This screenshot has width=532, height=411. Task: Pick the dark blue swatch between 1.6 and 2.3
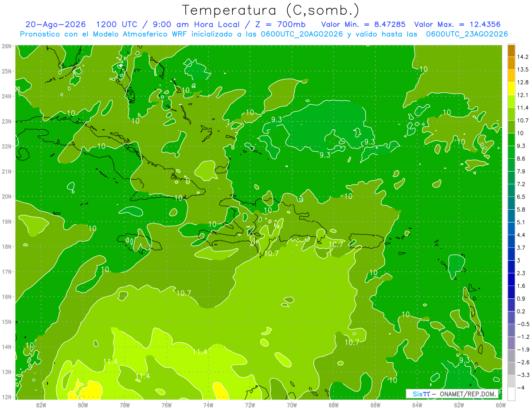point(511,279)
